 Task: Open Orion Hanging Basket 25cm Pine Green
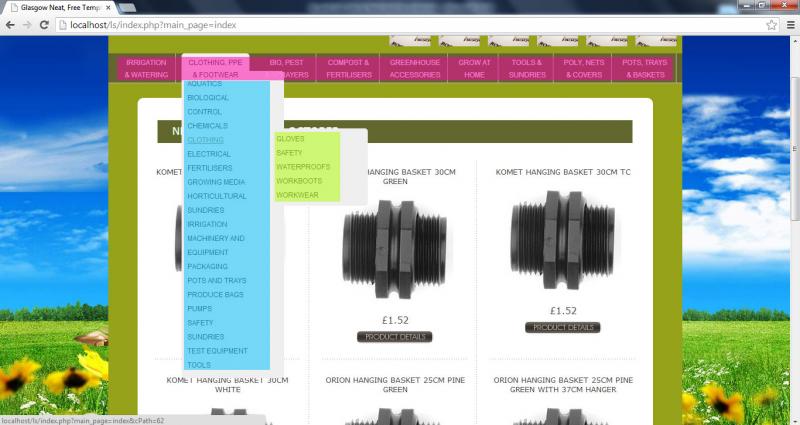(x=395, y=385)
